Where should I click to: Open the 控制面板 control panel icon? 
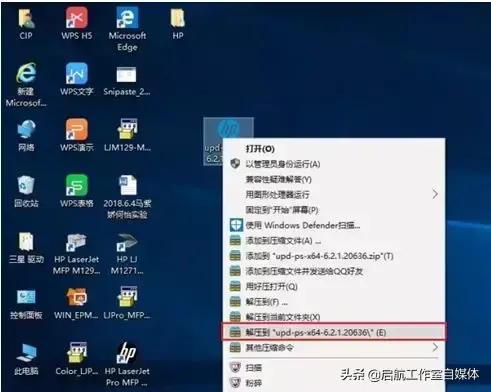coord(26,304)
